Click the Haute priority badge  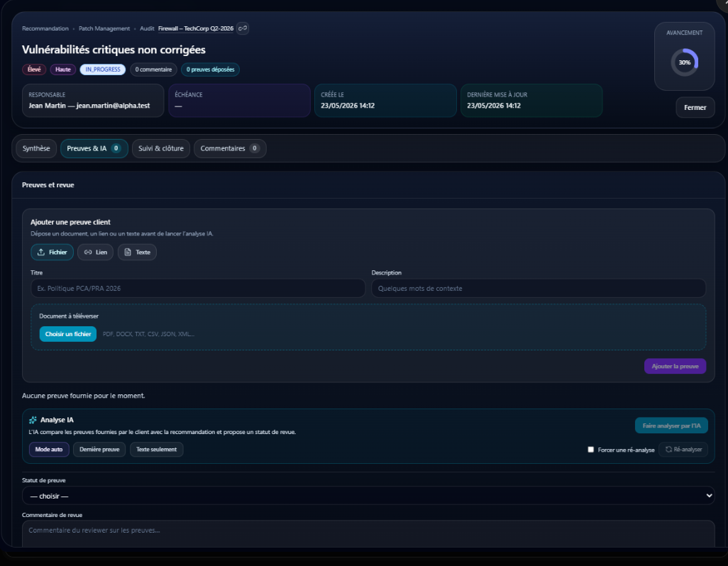click(62, 69)
